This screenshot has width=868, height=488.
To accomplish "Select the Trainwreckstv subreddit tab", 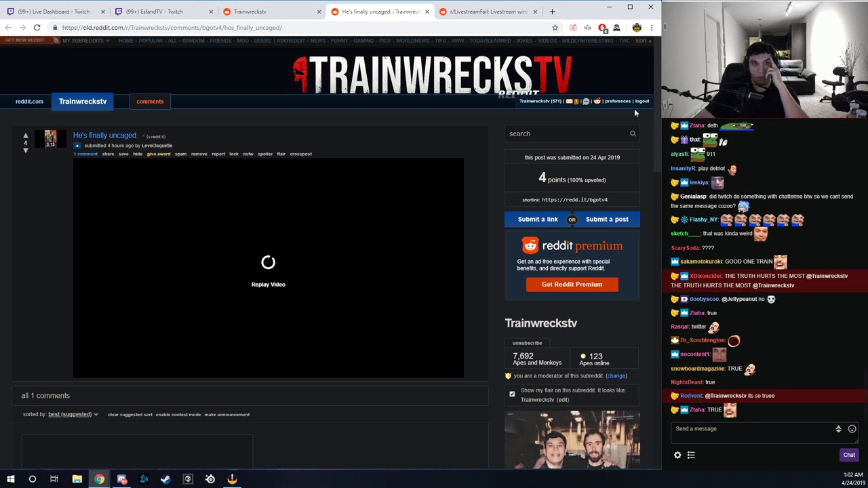I will (x=83, y=102).
